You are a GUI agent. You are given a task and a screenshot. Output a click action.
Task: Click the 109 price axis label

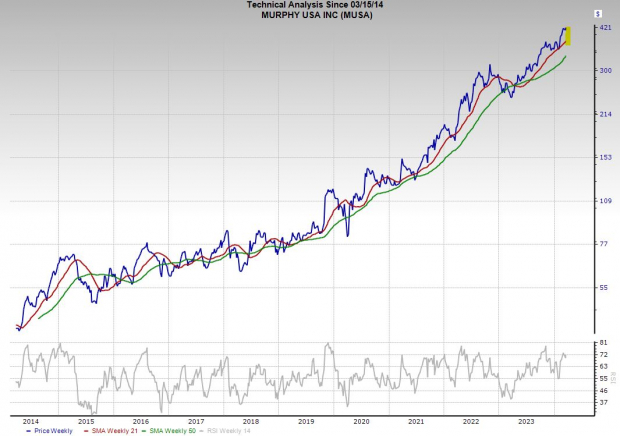[606, 201]
